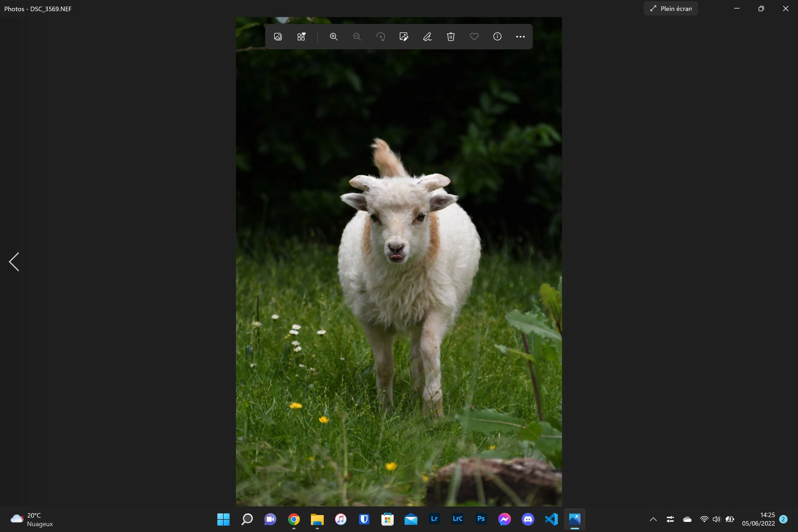
Task: Open the Windows Start menu
Action: 223,519
